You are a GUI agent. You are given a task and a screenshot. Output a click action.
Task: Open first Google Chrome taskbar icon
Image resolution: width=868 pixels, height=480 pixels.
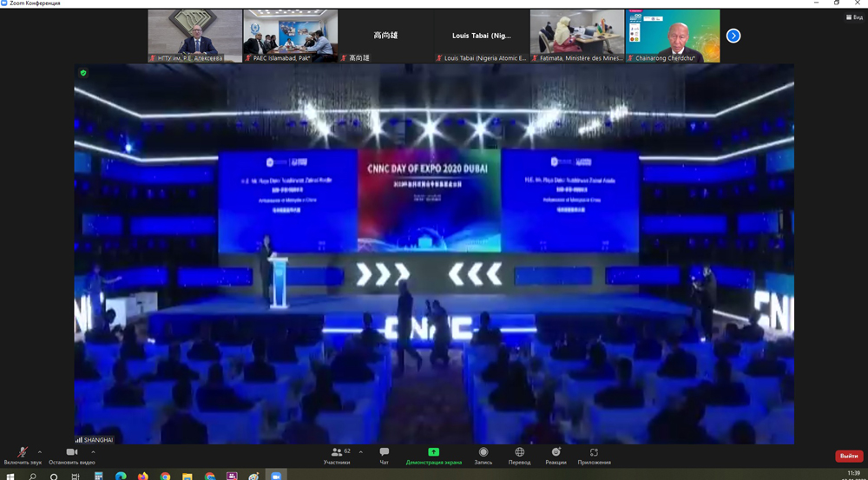pyautogui.click(x=165, y=476)
